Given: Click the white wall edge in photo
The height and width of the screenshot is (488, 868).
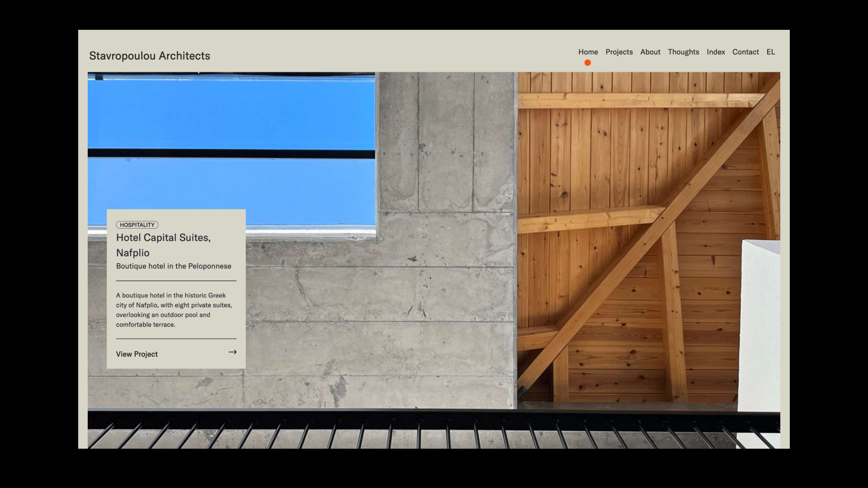Looking at the screenshot, I should (x=759, y=325).
